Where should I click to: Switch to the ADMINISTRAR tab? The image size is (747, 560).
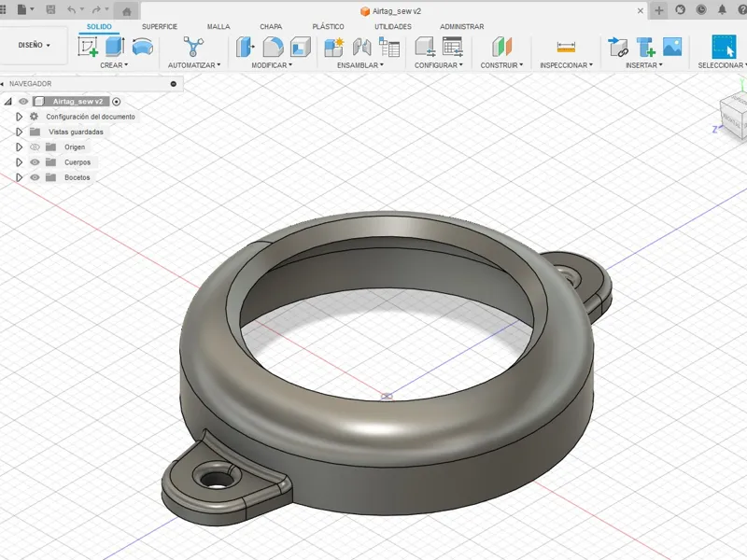461,27
